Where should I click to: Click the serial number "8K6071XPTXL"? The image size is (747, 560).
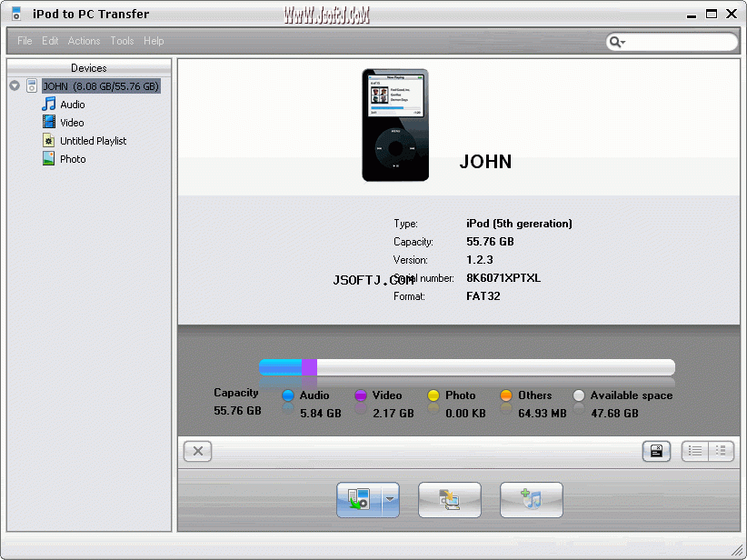point(503,278)
